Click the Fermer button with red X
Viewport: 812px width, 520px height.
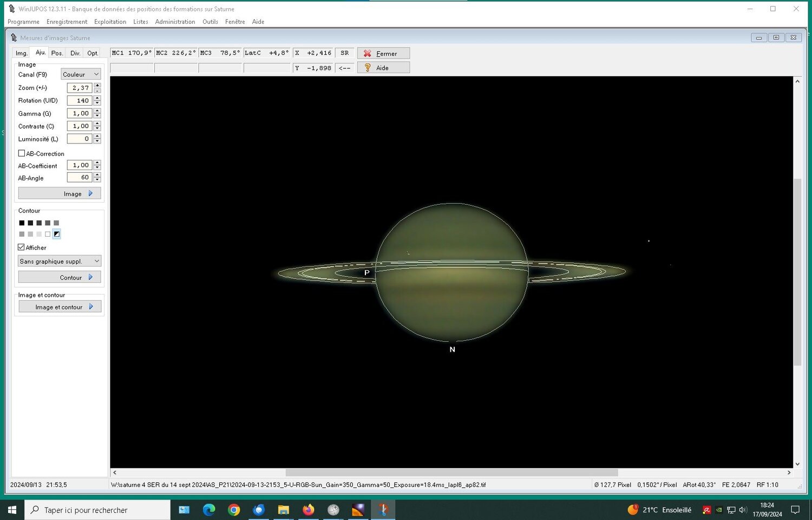coord(383,53)
